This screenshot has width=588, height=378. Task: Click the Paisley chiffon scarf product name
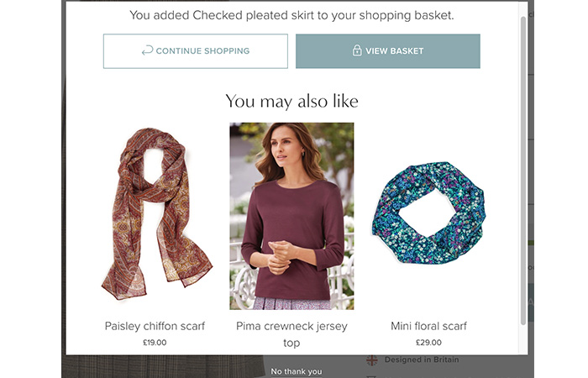155,326
